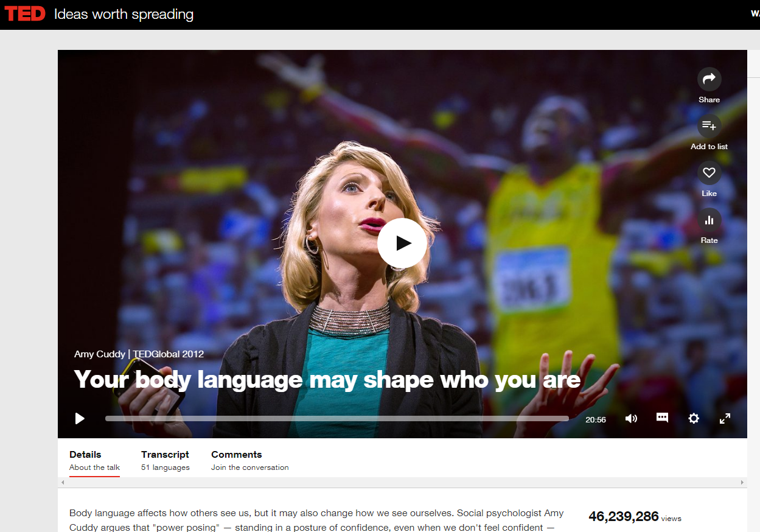The height and width of the screenshot is (532, 760).
Task: Enter fullscreen mode on video player
Action: point(725,418)
